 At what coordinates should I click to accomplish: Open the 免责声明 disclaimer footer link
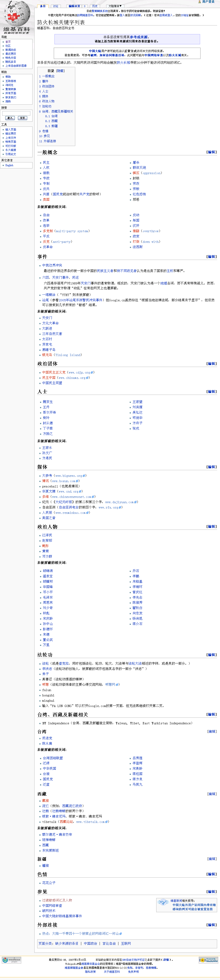(133, 972)
